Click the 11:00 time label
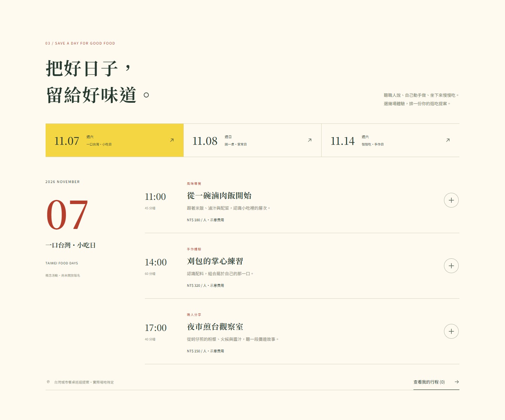Screen dimensions: 505x420 [x=155, y=197]
